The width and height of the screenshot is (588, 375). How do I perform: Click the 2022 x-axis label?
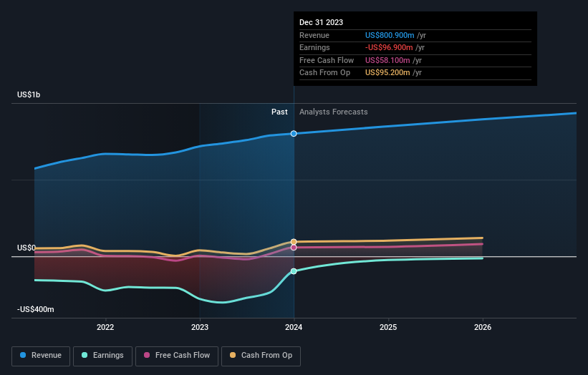(x=105, y=328)
